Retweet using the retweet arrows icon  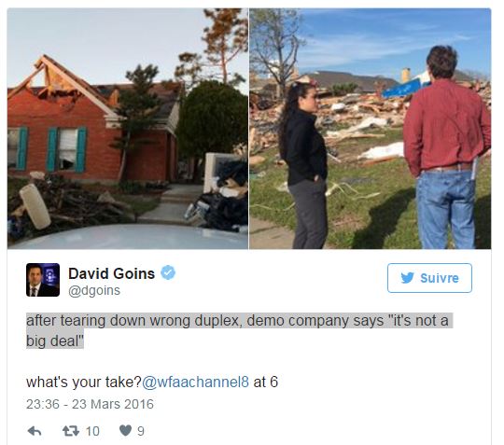[71, 431]
